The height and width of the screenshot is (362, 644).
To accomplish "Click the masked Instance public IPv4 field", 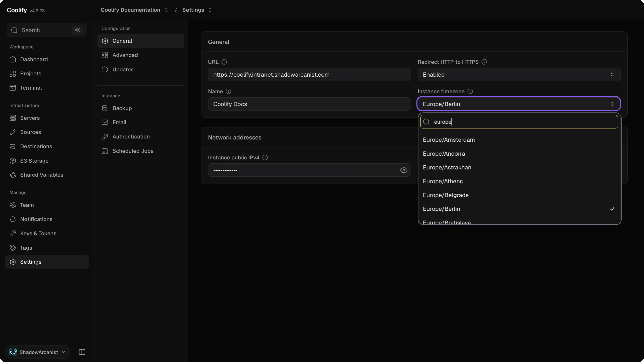I will pyautogui.click(x=309, y=170).
